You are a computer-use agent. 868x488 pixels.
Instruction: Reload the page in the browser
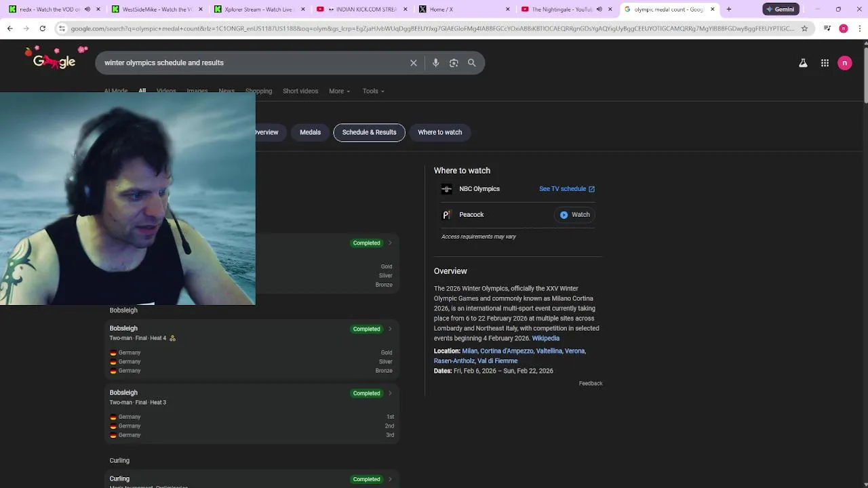click(42, 28)
